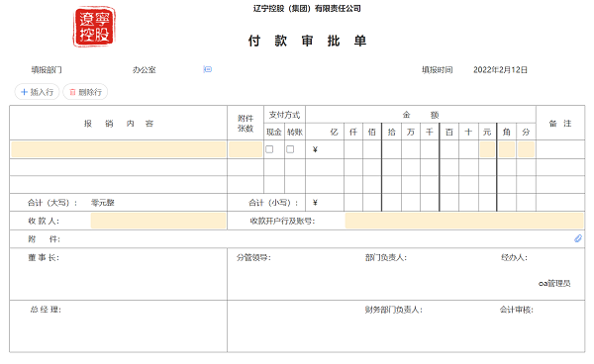Click the 删除行 button
The height and width of the screenshot is (364, 594).
coord(85,92)
